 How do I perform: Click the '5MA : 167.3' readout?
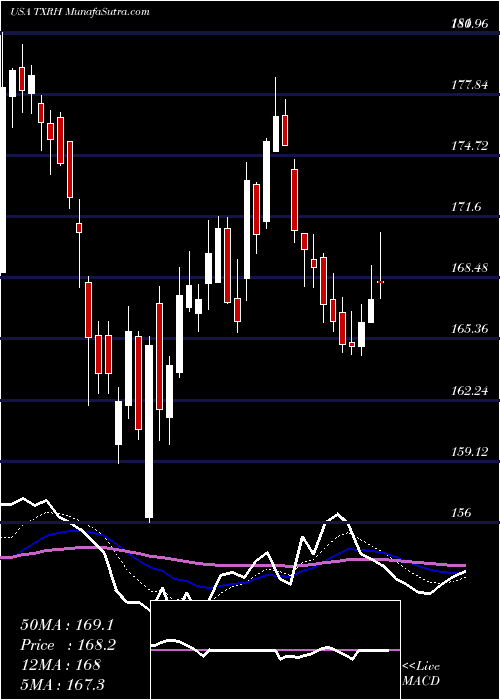click(63, 684)
